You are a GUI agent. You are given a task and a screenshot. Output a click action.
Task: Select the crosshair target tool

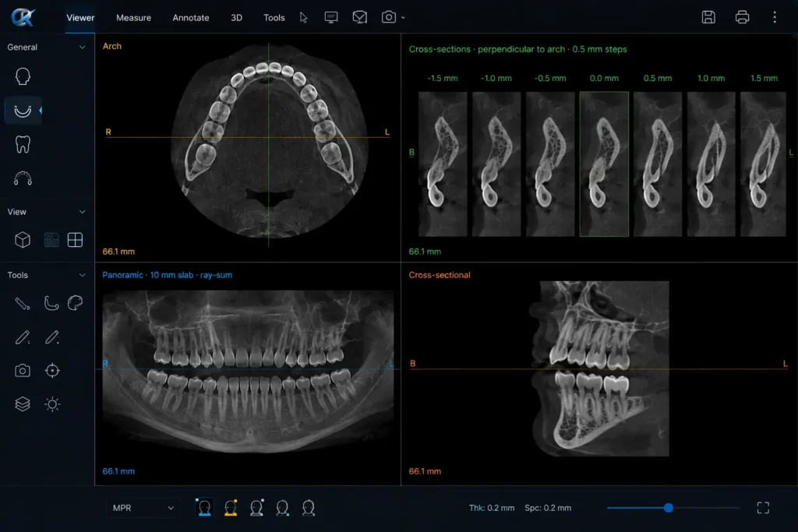coord(52,371)
